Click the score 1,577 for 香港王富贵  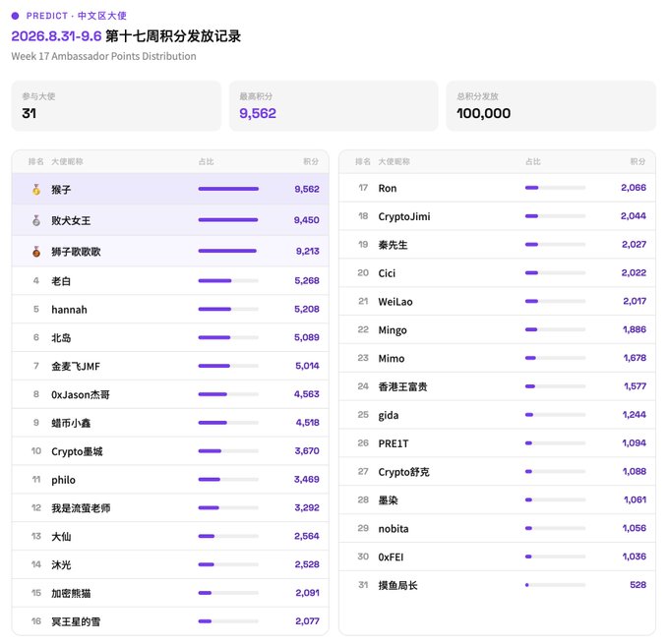tap(635, 386)
